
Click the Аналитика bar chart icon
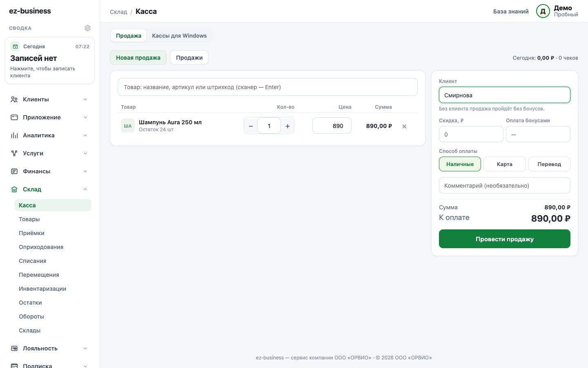pos(14,135)
